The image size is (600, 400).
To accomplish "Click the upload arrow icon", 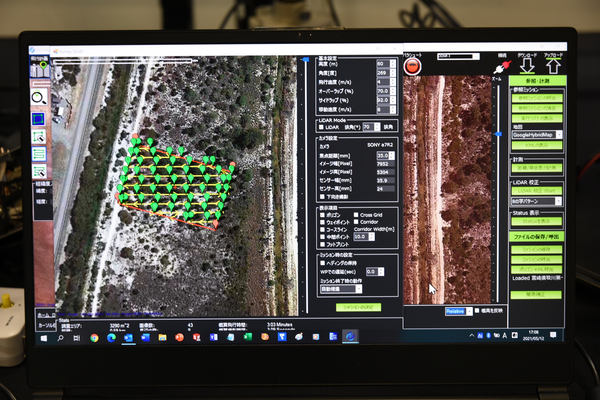I will click(x=553, y=66).
